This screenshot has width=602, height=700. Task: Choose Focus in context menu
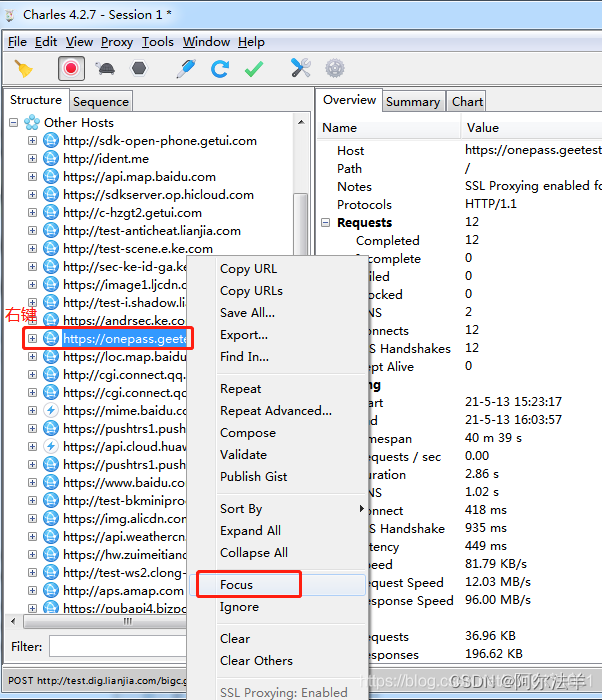tap(236, 584)
